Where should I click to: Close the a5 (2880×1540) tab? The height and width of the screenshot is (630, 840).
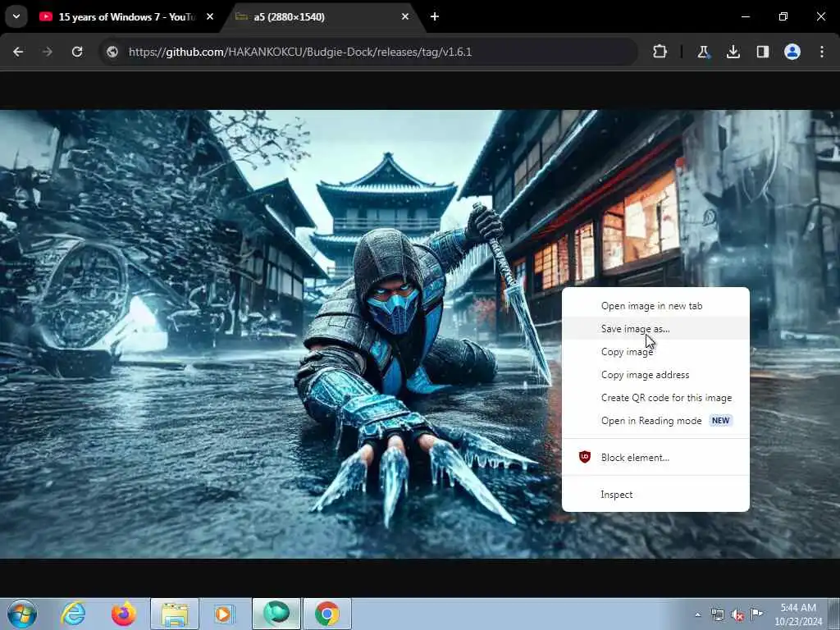point(405,16)
